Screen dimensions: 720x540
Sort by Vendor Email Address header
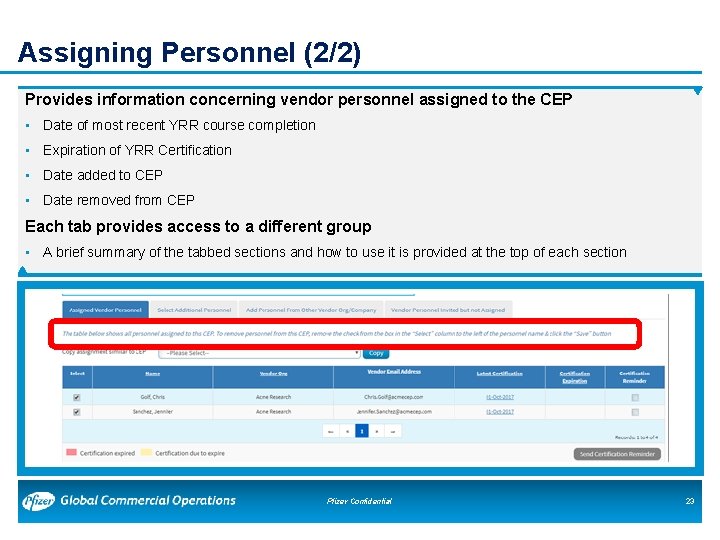[x=394, y=371]
